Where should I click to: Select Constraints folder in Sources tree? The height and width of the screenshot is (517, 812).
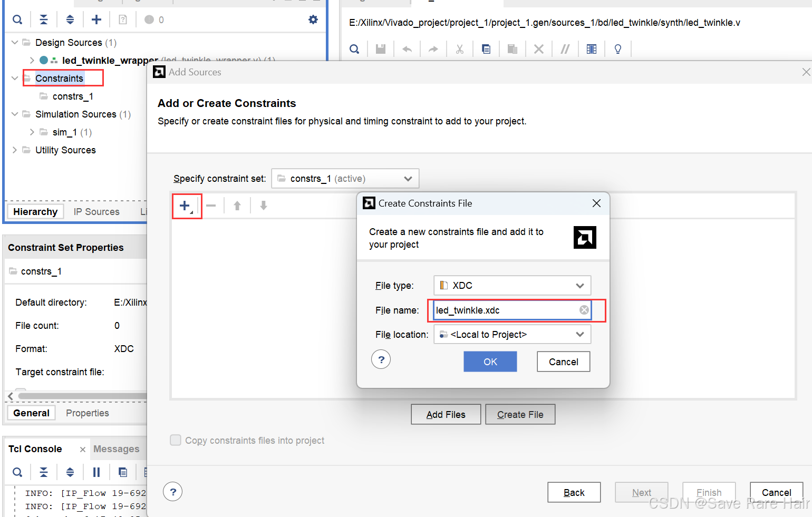(x=59, y=78)
